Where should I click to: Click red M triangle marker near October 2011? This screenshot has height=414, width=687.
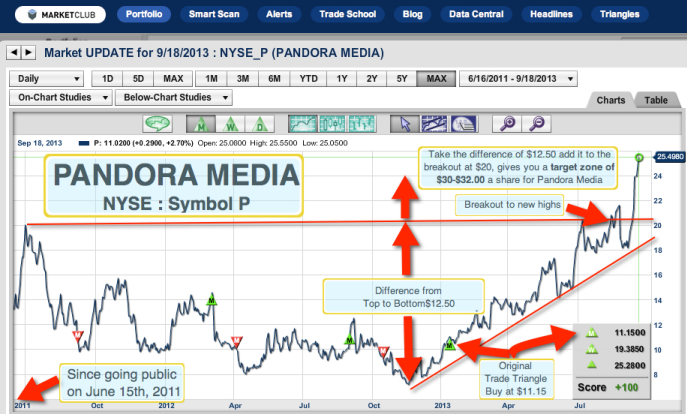pos(78,336)
